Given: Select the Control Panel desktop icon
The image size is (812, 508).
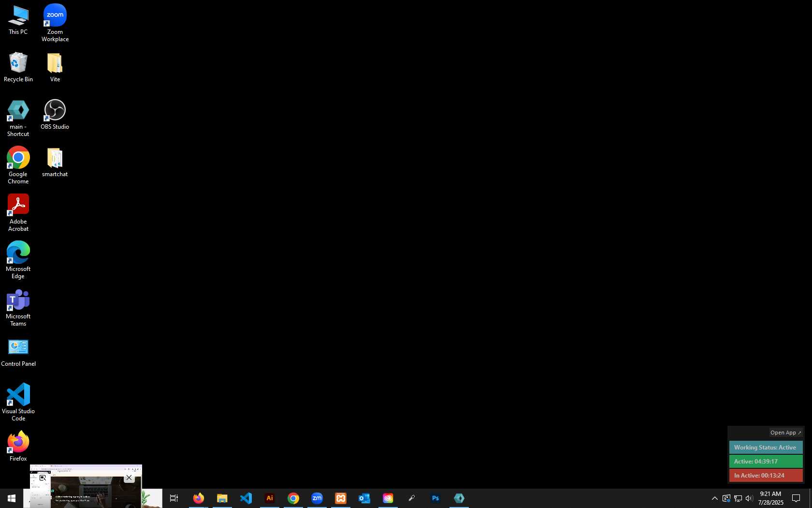Looking at the screenshot, I should click(18, 352).
